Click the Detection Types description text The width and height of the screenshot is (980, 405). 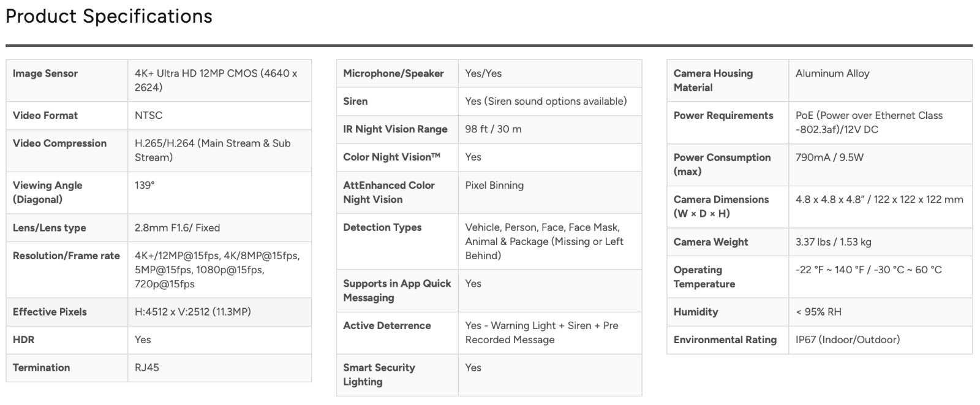point(544,241)
